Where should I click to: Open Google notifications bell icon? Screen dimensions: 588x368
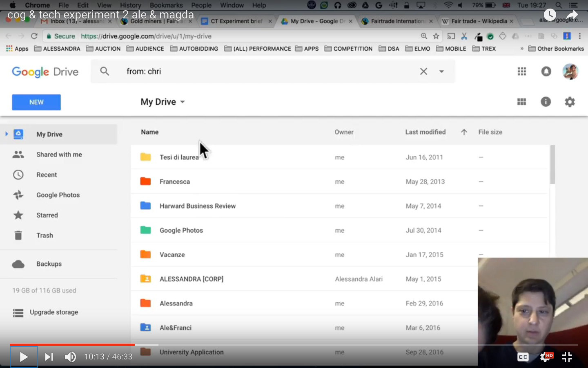tap(546, 71)
